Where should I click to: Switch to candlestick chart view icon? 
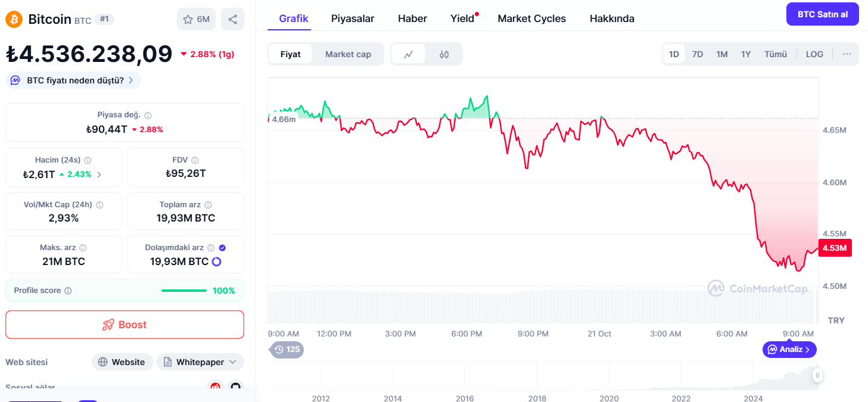tap(444, 54)
